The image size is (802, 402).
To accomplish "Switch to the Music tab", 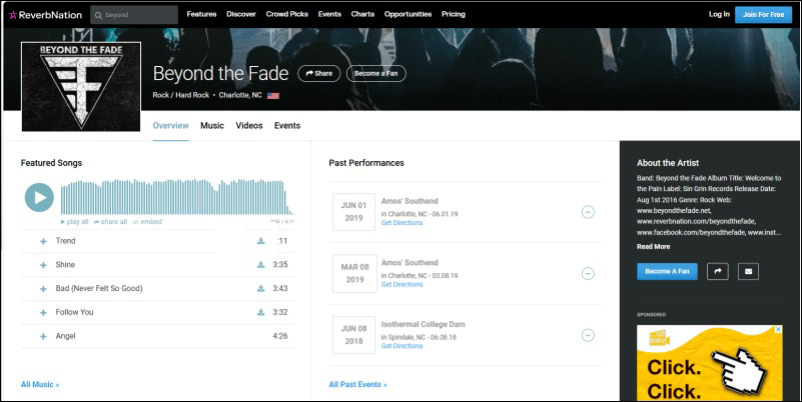I will pyautogui.click(x=212, y=126).
